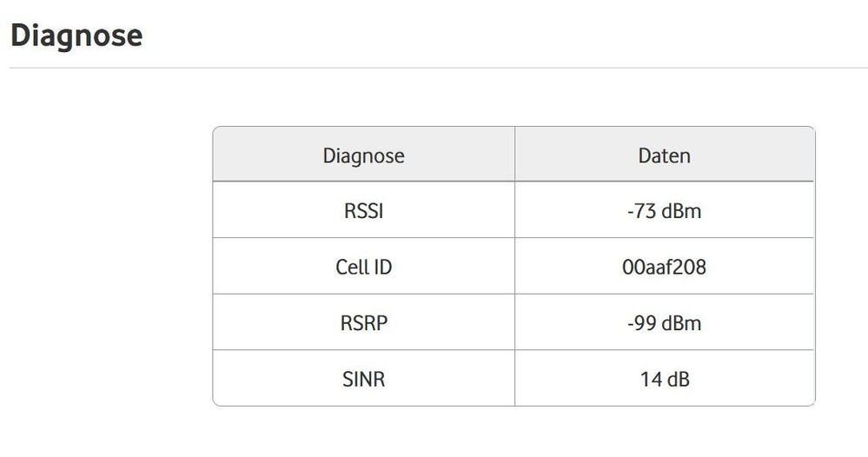Click the number 14 in SINR row
The height and width of the screenshot is (457, 868).
(x=651, y=379)
